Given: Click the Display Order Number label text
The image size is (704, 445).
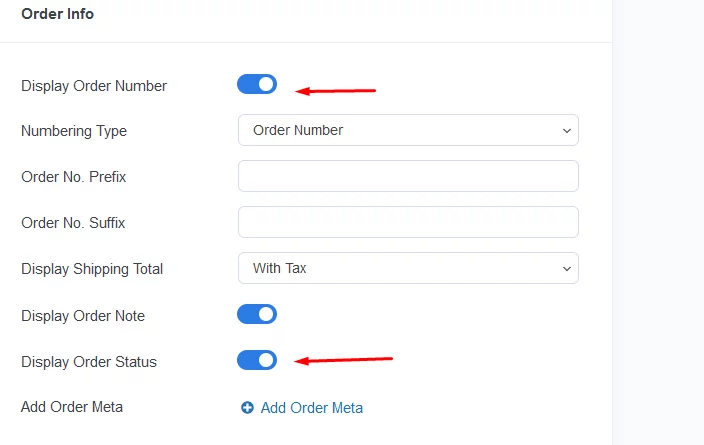Looking at the screenshot, I should click(94, 86).
